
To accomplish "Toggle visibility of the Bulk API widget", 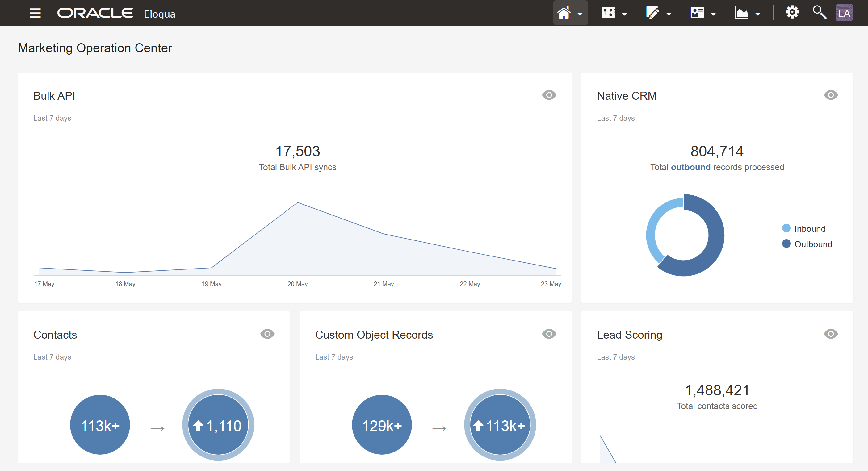I will click(549, 95).
